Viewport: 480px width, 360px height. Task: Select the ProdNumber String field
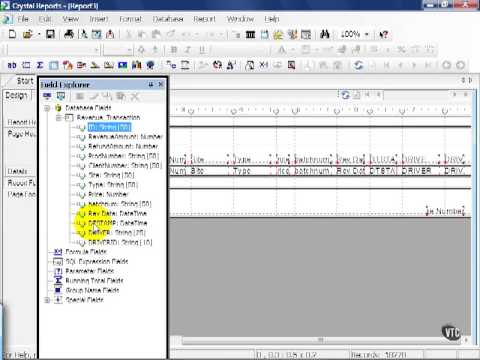(x=123, y=156)
